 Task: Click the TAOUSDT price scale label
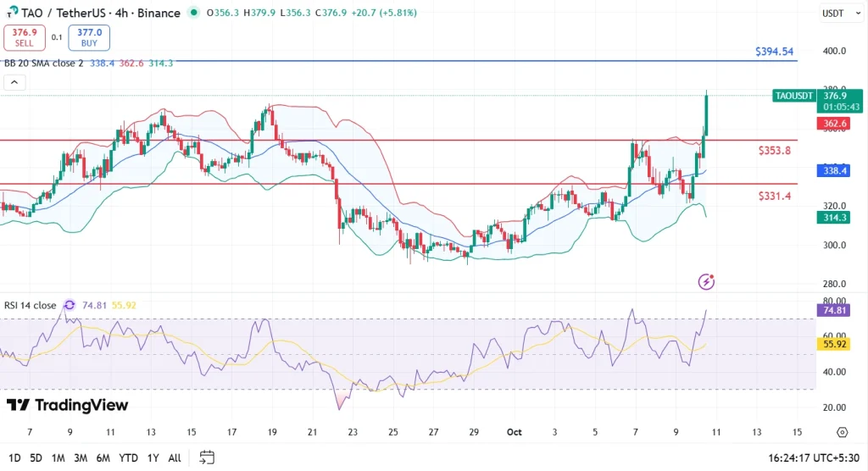point(795,96)
